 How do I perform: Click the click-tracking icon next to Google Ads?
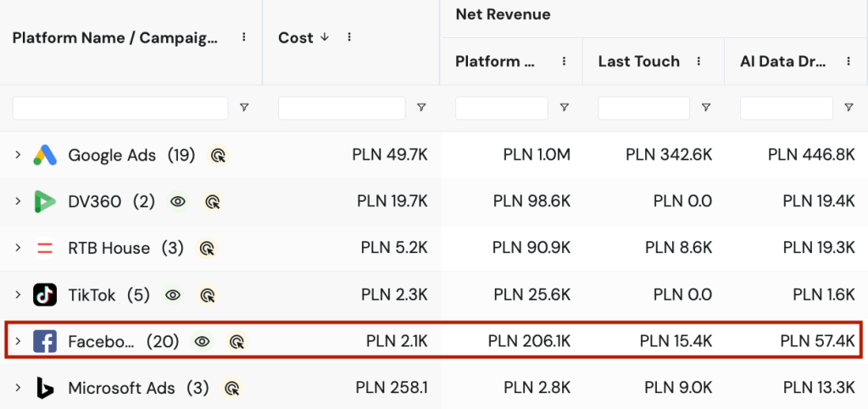point(219,155)
